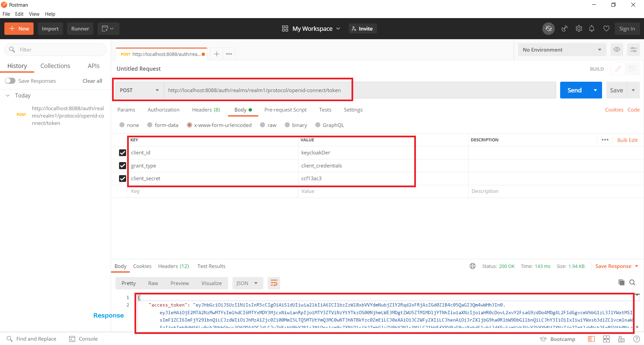Select the raw body type

pyautogui.click(x=263, y=125)
